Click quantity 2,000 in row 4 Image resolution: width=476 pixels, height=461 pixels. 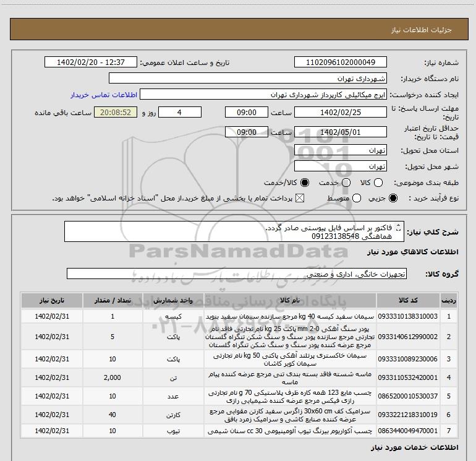click(113, 377)
